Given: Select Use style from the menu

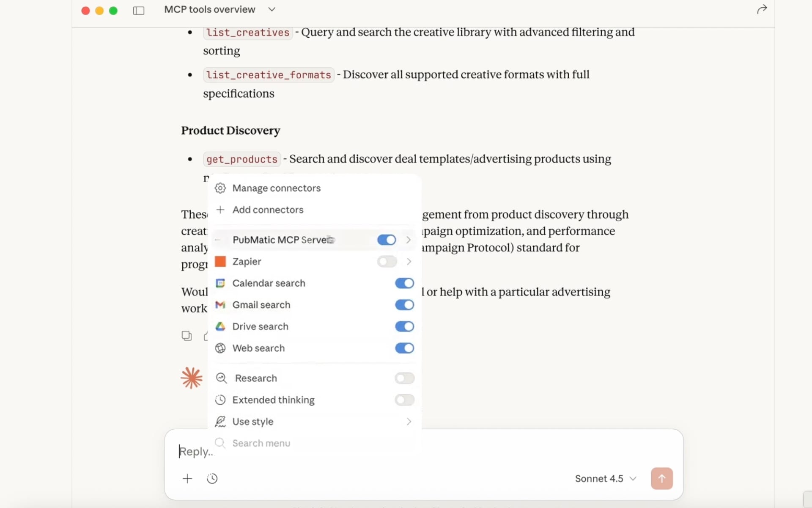Looking at the screenshot, I should click(253, 421).
